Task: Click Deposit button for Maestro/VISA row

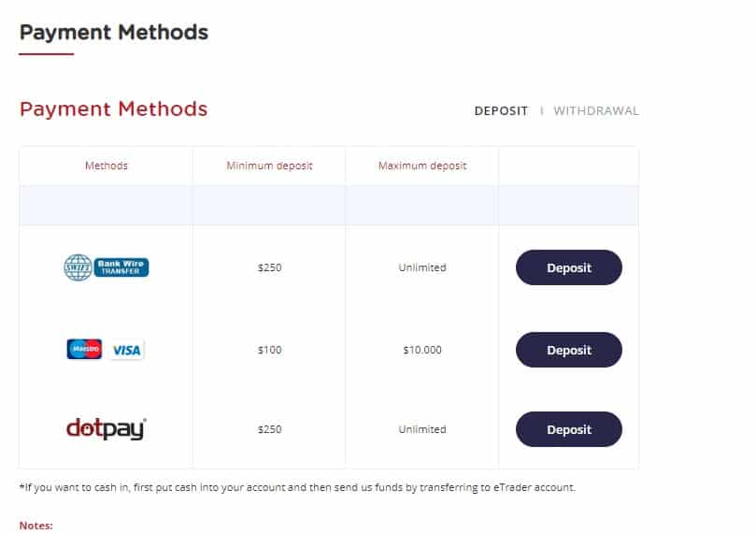Action: click(x=569, y=350)
